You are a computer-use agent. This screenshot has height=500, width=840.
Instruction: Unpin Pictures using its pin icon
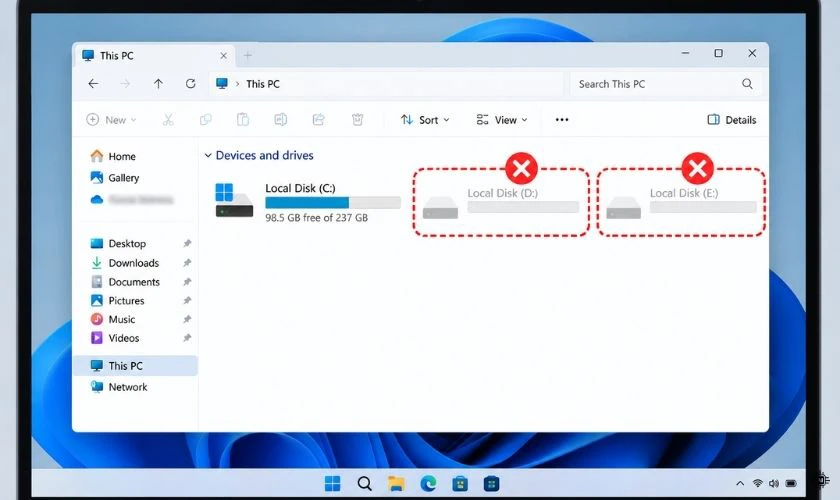[187, 300]
